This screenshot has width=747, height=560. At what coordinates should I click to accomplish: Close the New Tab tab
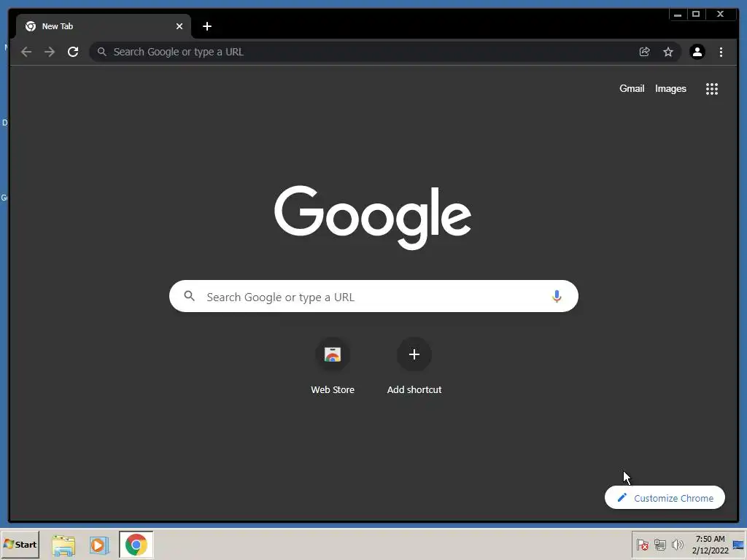click(x=179, y=26)
